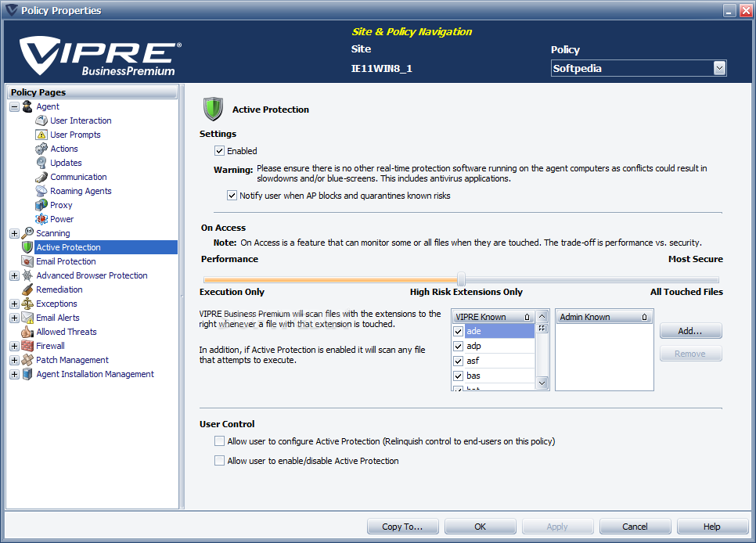Expand the Email Alerts tree node
The image size is (756, 543).
coord(14,318)
